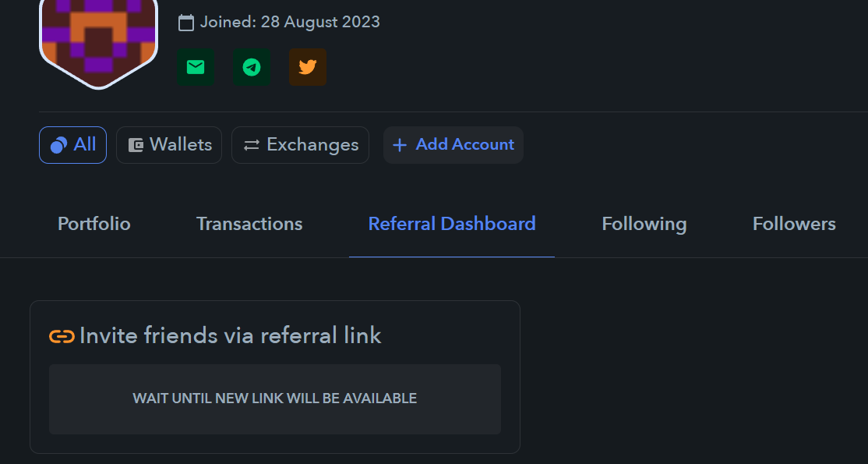Open the email contact icon
The height and width of the screenshot is (464, 868).
click(x=196, y=67)
